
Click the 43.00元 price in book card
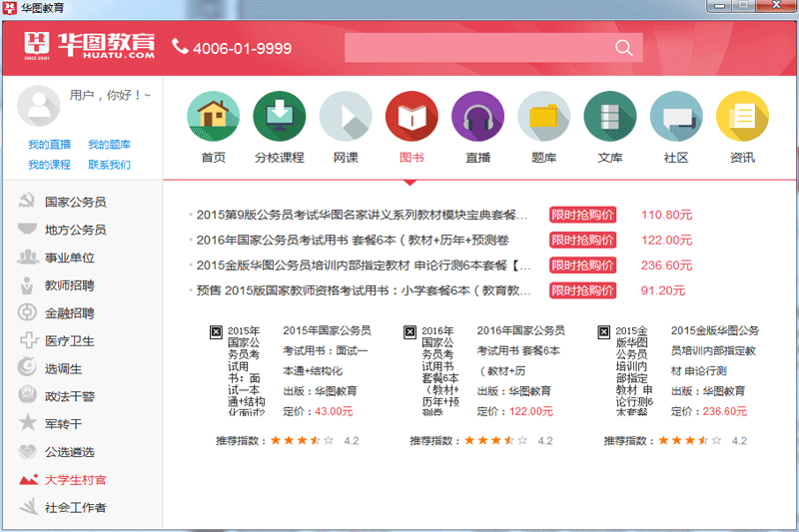pos(334,411)
